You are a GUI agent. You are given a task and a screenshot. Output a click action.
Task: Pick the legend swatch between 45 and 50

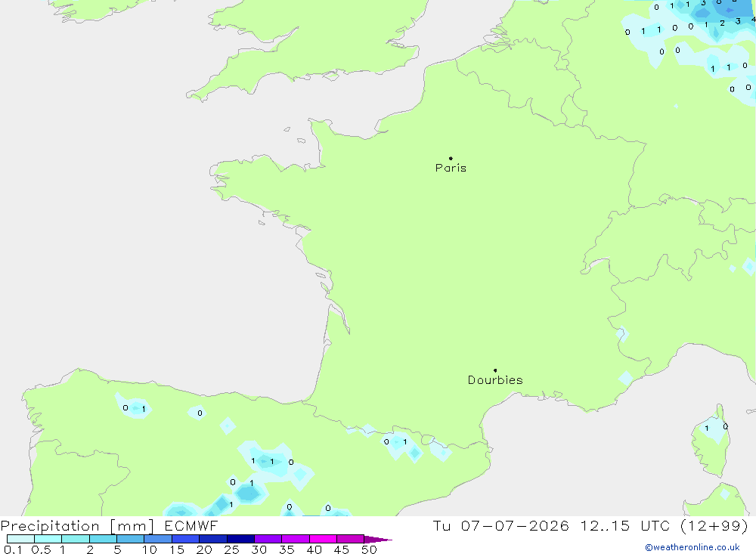pyautogui.click(x=351, y=539)
